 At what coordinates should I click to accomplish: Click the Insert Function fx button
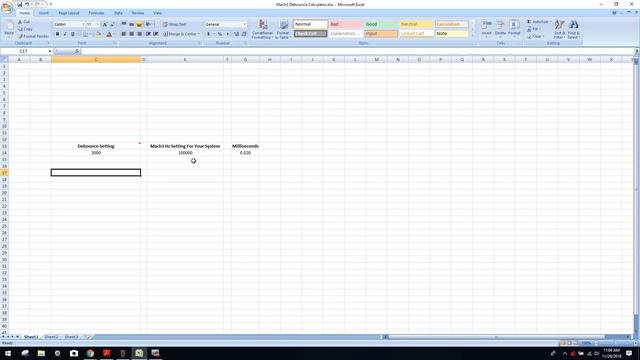tap(77, 51)
